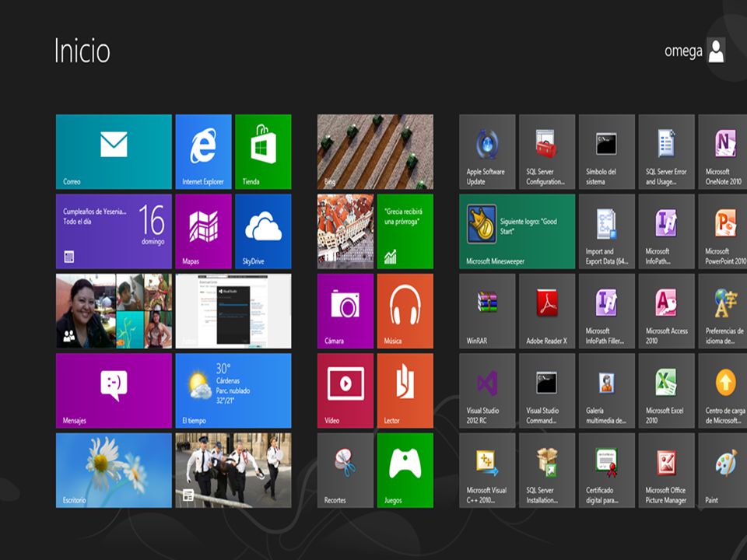Launch Microsoft Excel 2010
This screenshot has width=747, height=560.
click(667, 390)
